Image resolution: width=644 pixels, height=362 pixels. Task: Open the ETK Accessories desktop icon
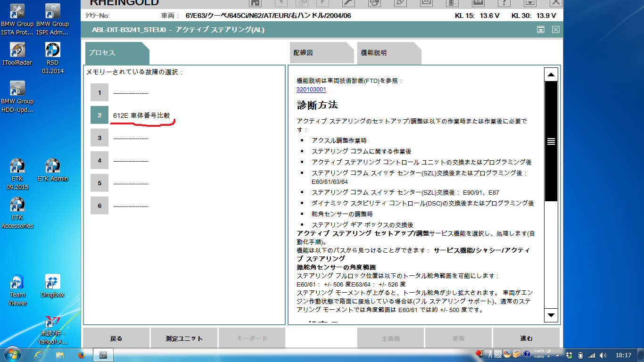coord(17,213)
